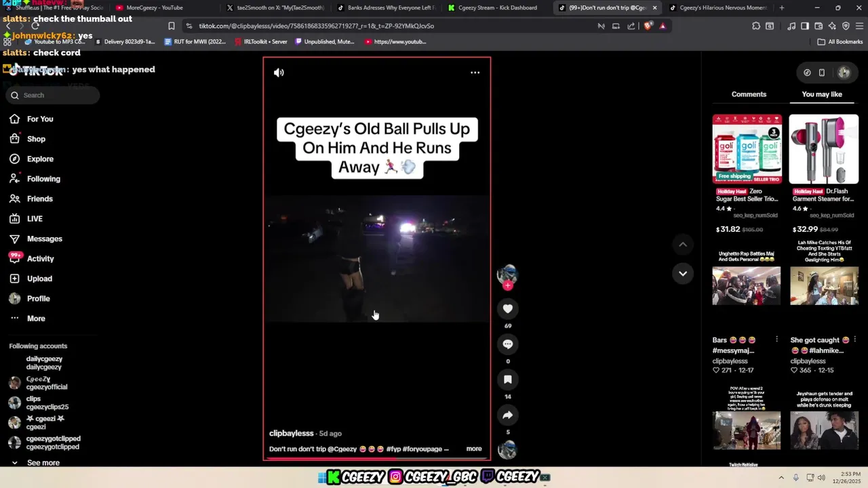Image resolution: width=868 pixels, height=488 pixels.
Task: Open Unghetto Rap Battles video thumbnail
Action: [x=747, y=285]
